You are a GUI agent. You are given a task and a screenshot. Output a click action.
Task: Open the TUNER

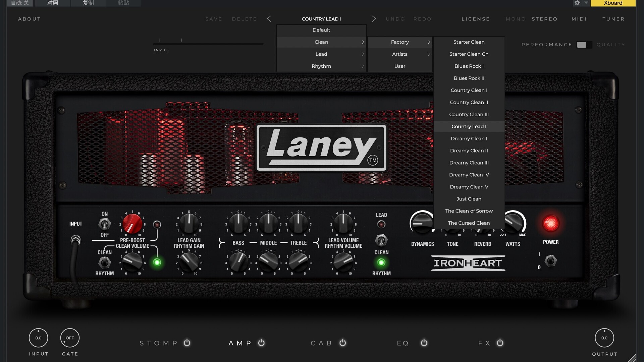(x=613, y=19)
